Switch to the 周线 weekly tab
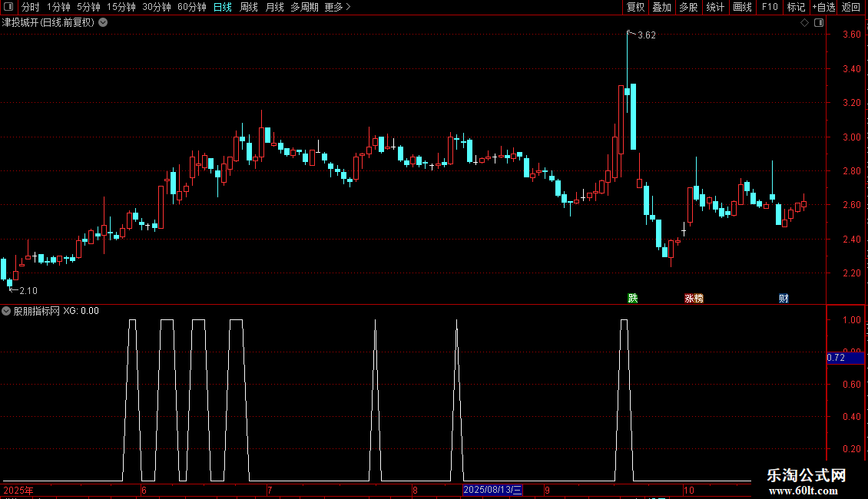868x499 pixels. [249, 7]
